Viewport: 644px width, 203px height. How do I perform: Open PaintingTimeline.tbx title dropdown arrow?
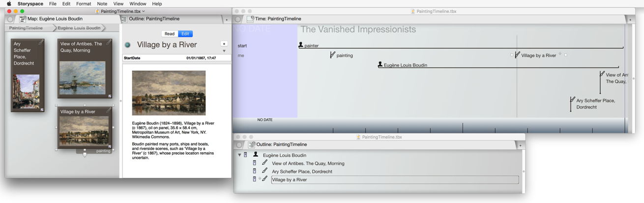[143, 11]
